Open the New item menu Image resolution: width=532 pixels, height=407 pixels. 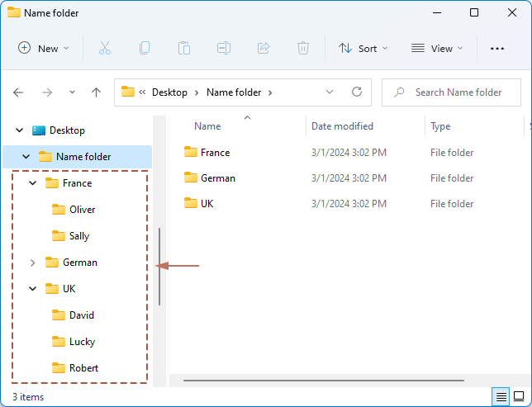point(44,49)
